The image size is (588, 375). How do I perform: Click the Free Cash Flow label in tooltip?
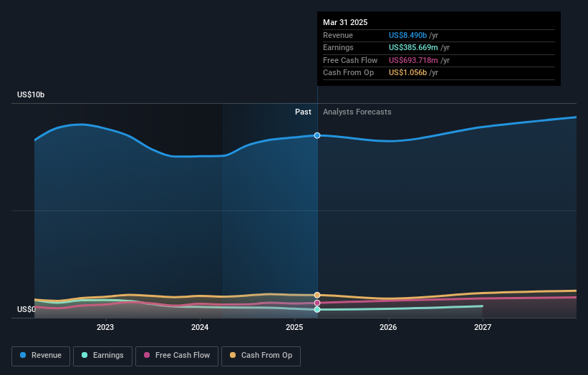point(350,60)
